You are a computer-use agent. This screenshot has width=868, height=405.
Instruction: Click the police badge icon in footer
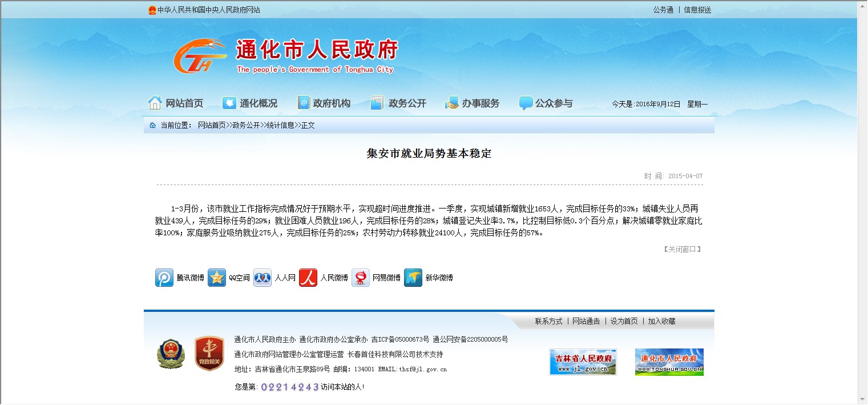click(x=171, y=354)
